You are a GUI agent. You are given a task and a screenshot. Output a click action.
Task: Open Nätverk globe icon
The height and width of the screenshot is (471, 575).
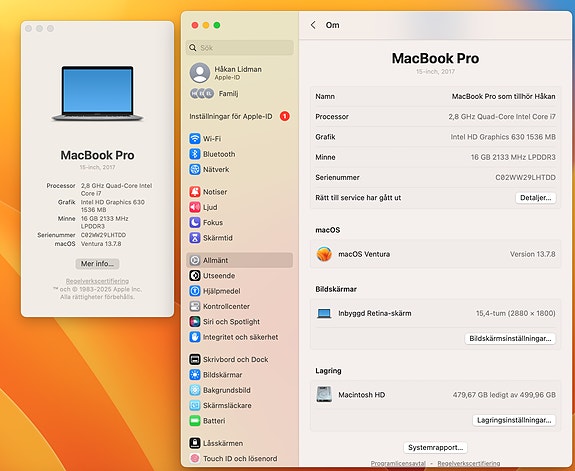click(194, 169)
